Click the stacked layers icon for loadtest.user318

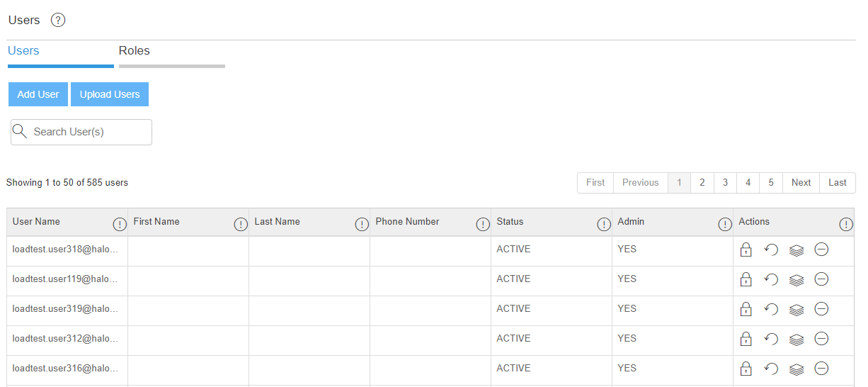pyautogui.click(x=796, y=249)
